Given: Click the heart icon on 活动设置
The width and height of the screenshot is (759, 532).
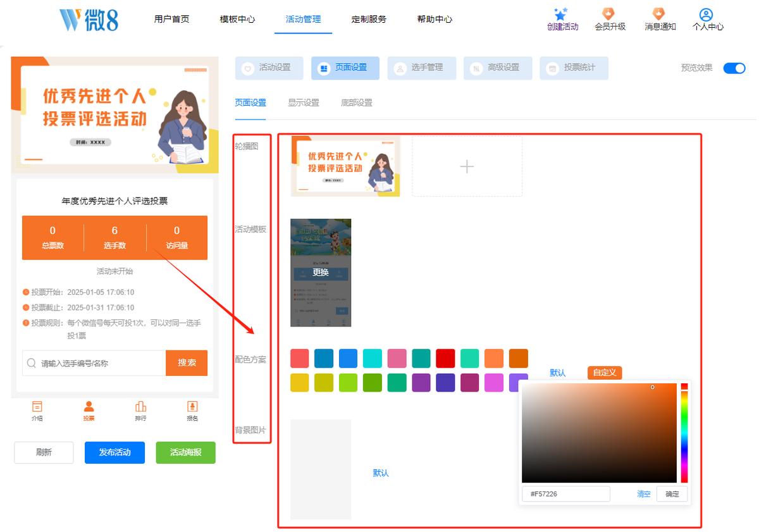Looking at the screenshot, I should tap(248, 68).
